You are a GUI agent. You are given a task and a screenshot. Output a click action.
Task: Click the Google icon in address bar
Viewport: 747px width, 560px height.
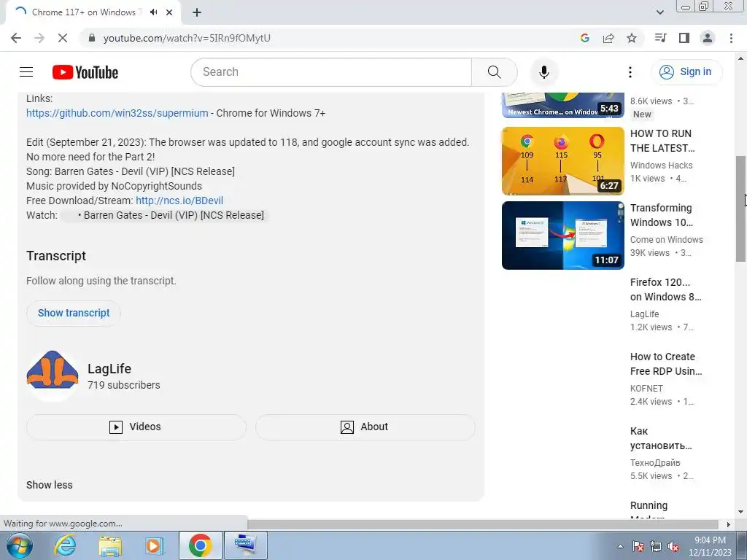pos(584,38)
